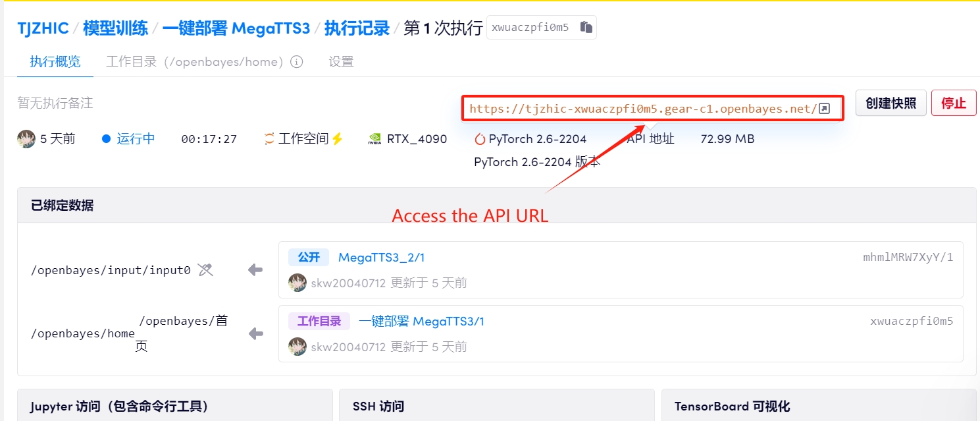Viewport: 980px width, 421px height.
Task: Click the yellow lightning bolt after 工作空间
Action: [x=338, y=139]
